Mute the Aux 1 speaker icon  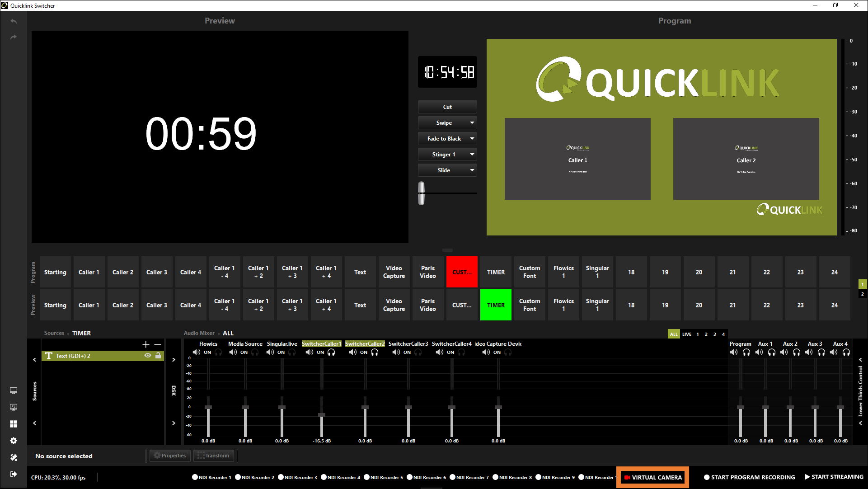click(x=759, y=352)
